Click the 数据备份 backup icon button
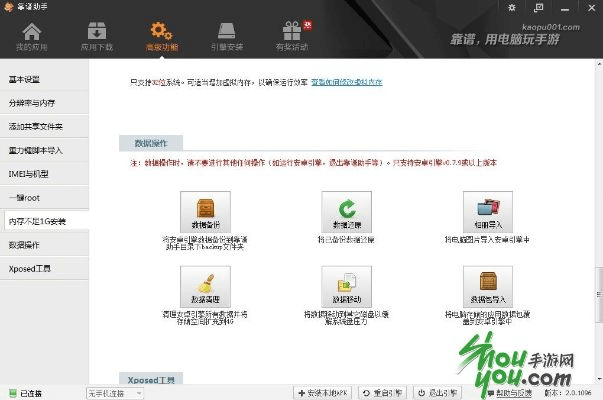 click(x=205, y=212)
